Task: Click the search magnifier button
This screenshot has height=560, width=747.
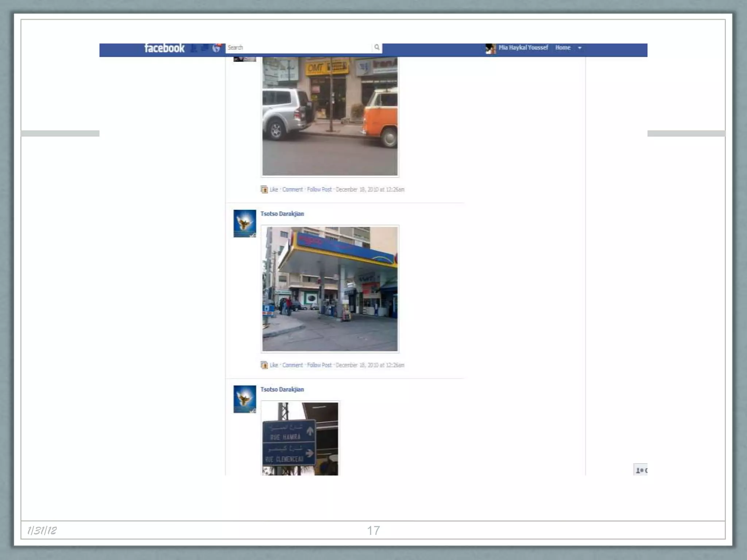Action: 377,47
